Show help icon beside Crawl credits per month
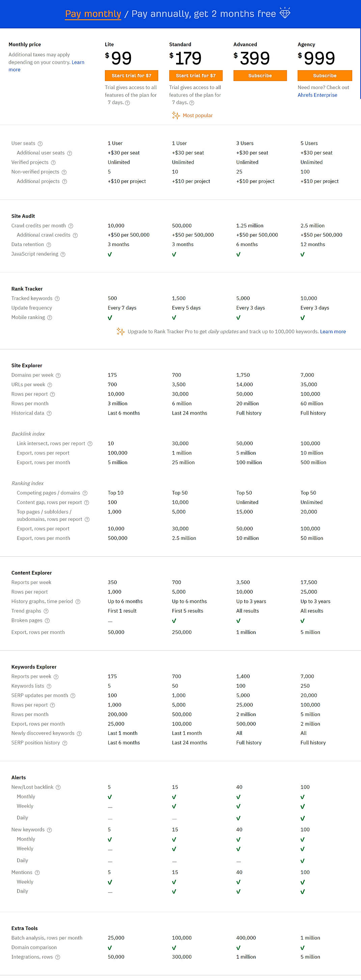Viewport: 361px width, 980px height. pos(71,226)
